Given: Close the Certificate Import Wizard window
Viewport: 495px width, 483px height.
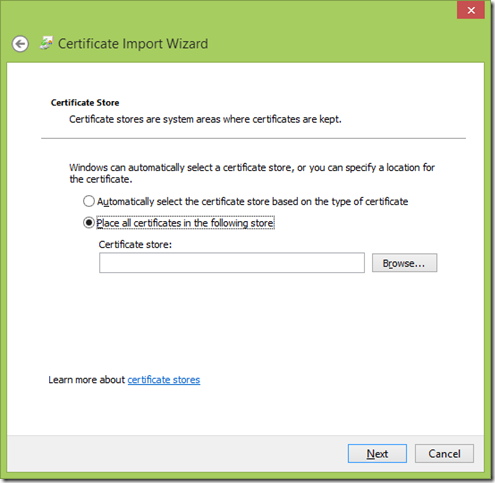Looking at the screenshot, I should coord(471,10).
